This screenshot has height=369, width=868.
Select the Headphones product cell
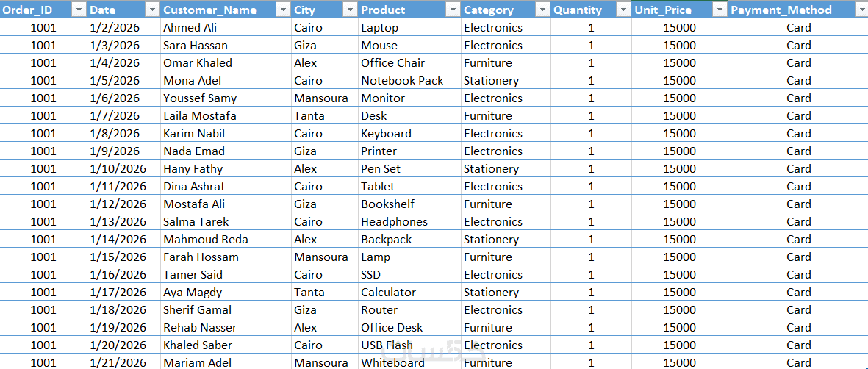pyautogui.click(x=394, y=222)
